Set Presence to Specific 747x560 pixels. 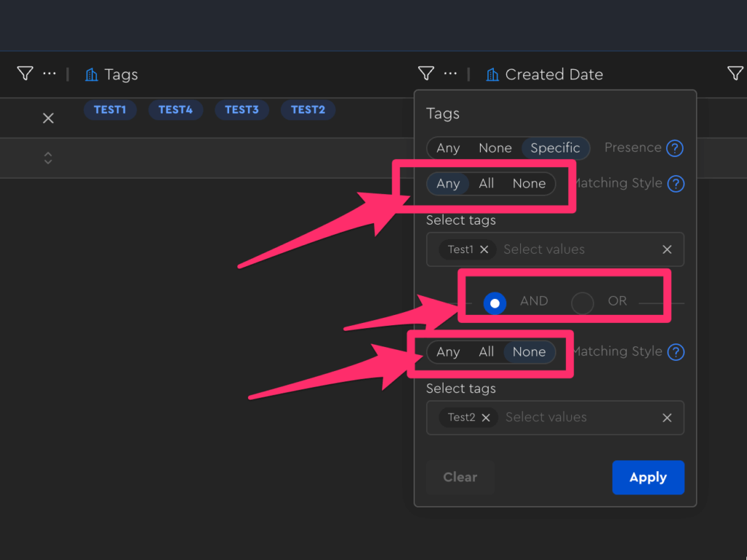click(x=554, y=148)
